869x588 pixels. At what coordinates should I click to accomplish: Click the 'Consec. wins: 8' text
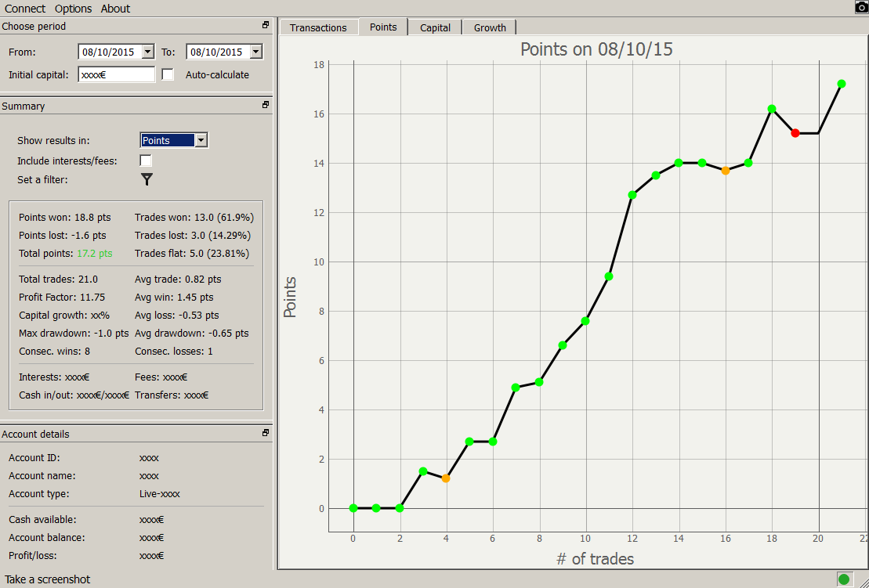(54, 352)
